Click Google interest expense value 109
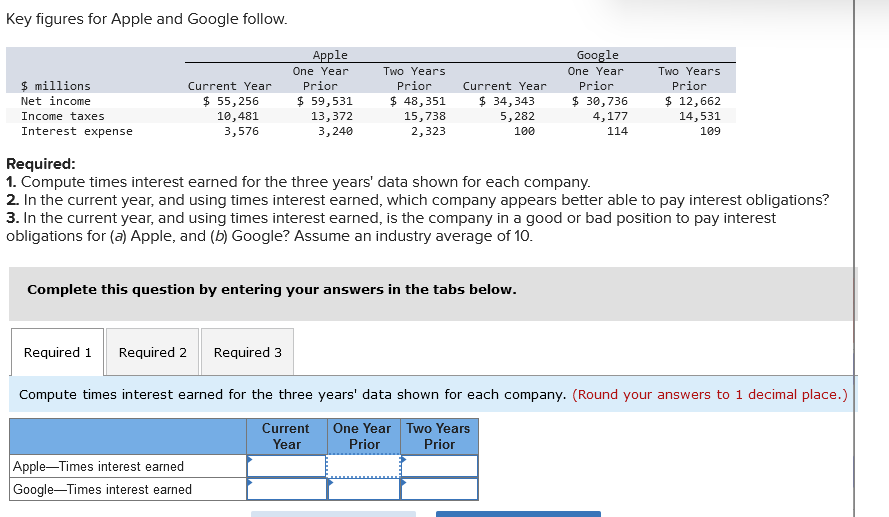This screenshot has width=889, height=517. coord(710,131)
